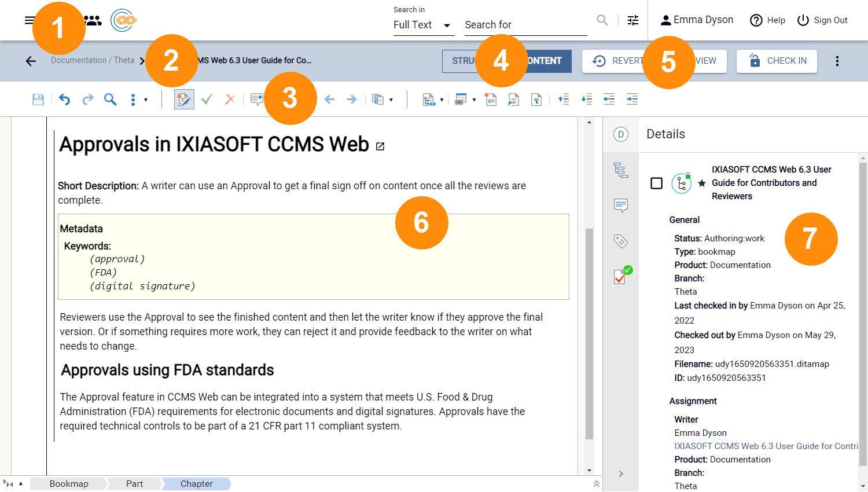Open the tags side panel
868x492 pixels.
[621, 241]
